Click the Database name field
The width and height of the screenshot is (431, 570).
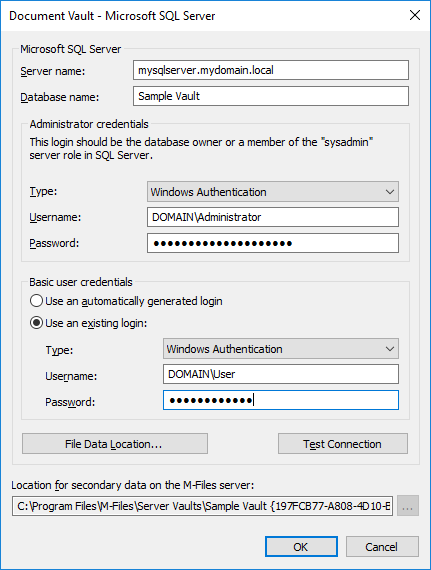point(271,96)
